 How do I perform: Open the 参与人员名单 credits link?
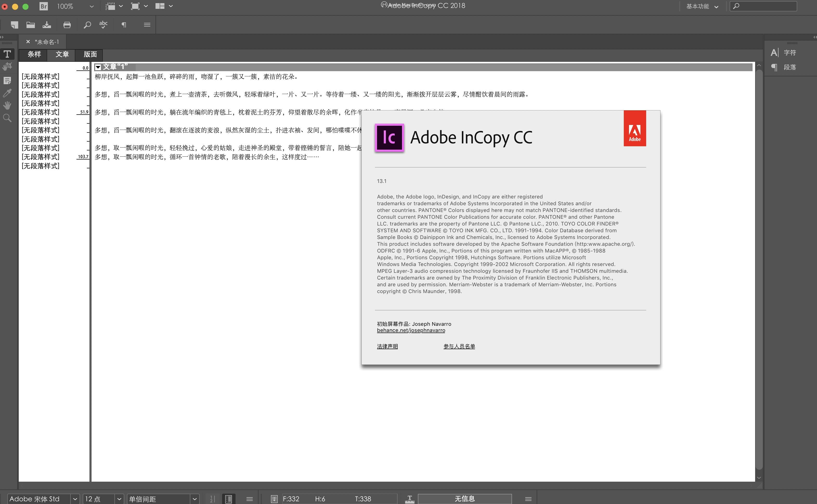[459, 346]
